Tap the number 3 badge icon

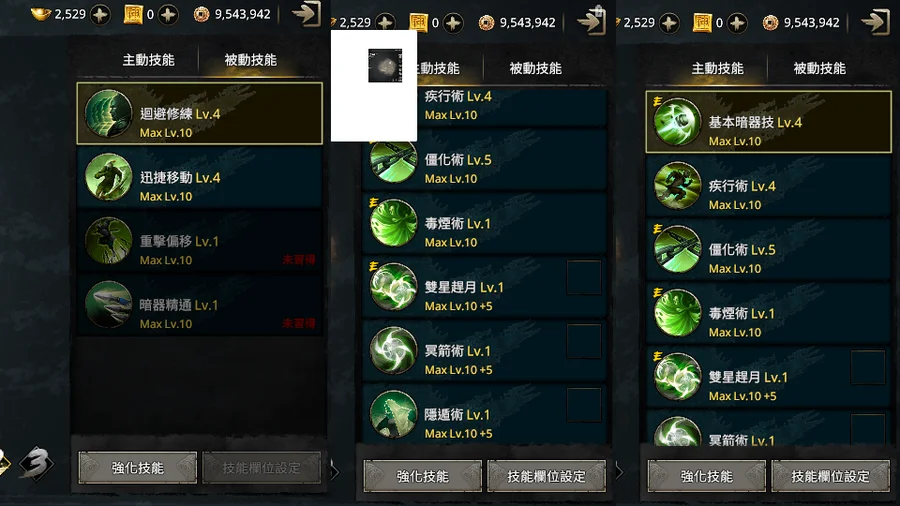[x=36, y=464]
